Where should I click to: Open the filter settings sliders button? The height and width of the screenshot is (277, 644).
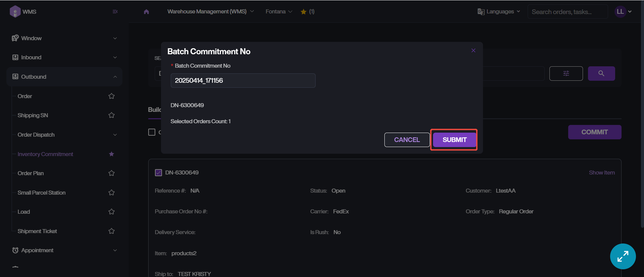566,73
